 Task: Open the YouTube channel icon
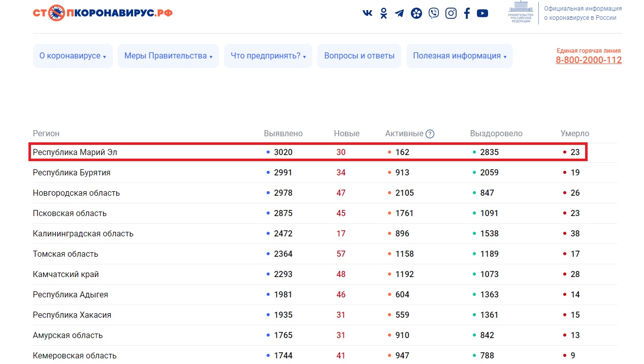(x=482, y=13)
